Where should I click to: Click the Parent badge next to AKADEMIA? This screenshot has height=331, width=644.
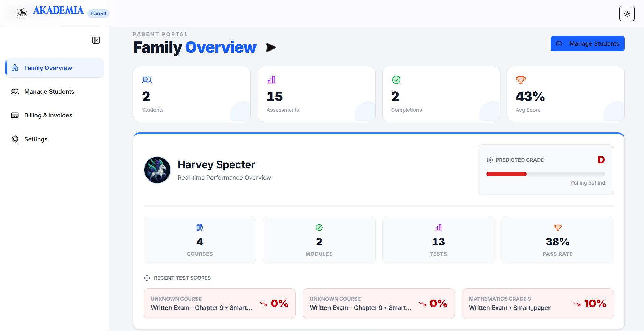coord(98,13)
